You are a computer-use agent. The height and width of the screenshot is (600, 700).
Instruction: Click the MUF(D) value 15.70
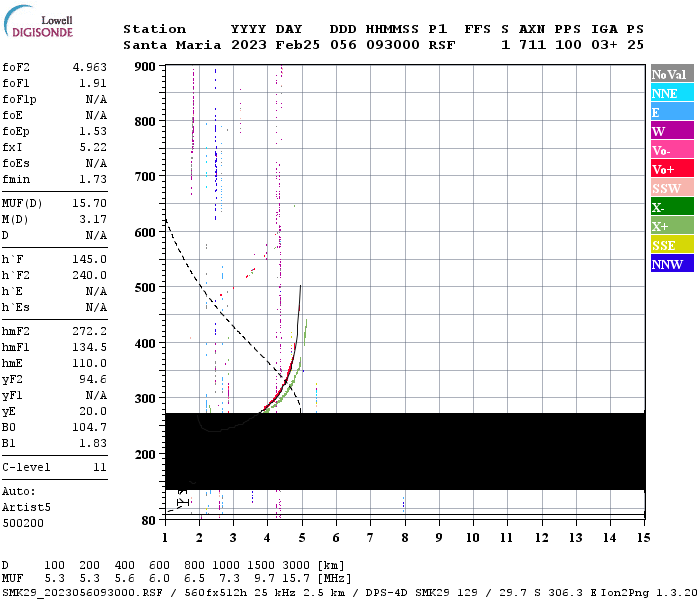point(90,204)
